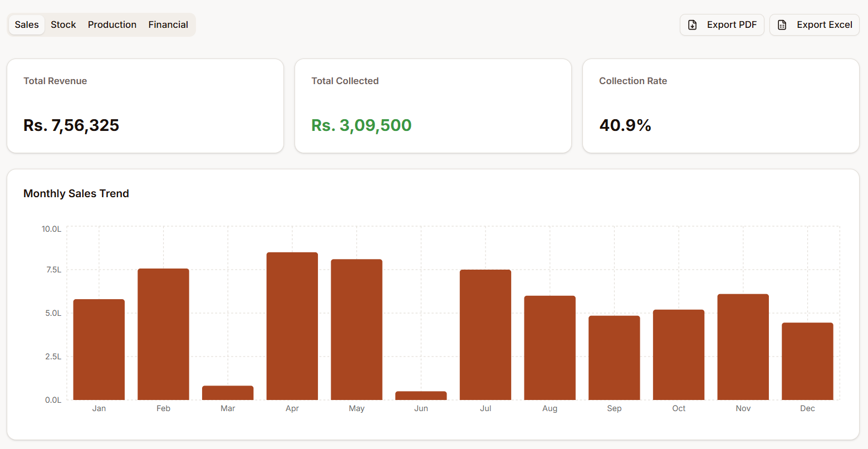
Task: Select the May sales bar
Action: (356, 330)
